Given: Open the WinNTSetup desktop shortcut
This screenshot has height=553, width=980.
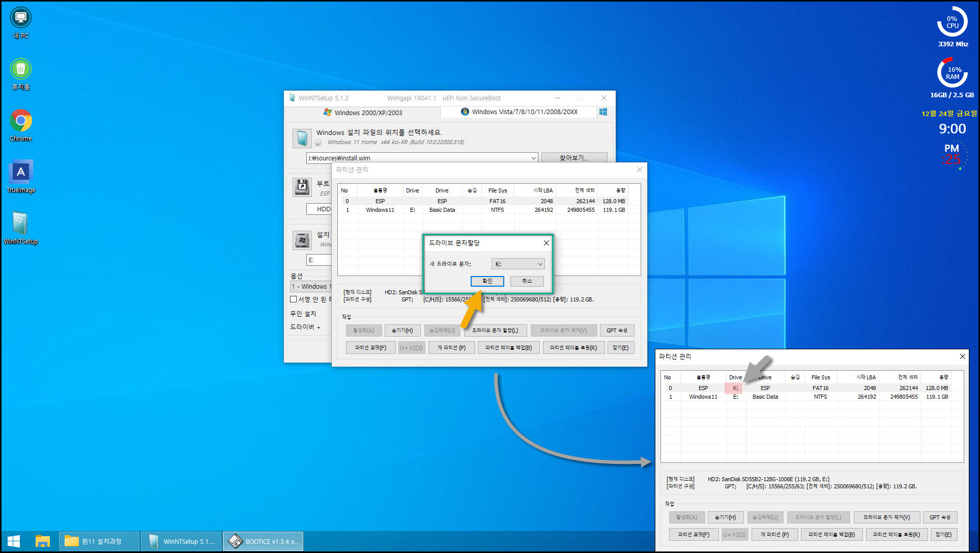Looking at the screenshot, I should tap(20, 228).
